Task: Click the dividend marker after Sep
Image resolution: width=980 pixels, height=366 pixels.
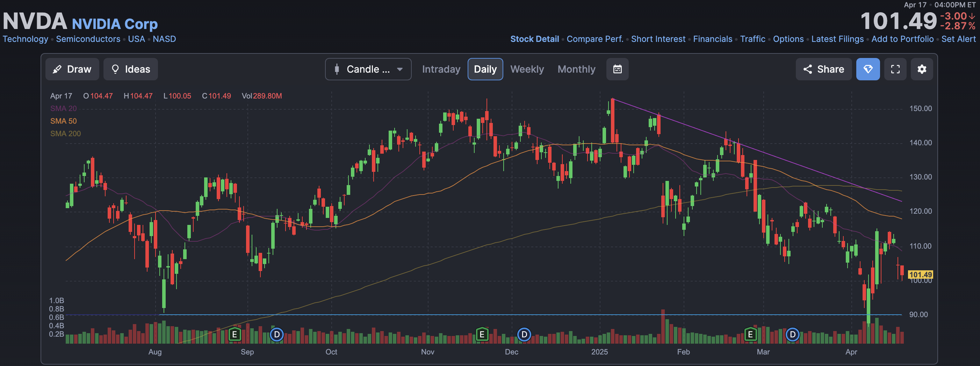Action: tap(276, 335)
